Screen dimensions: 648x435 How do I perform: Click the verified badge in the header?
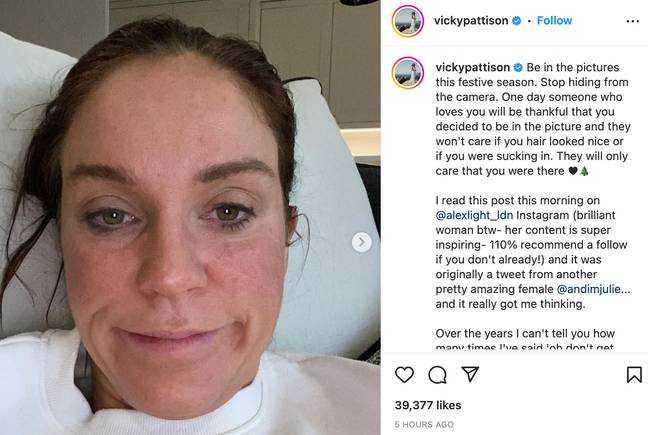517,21
